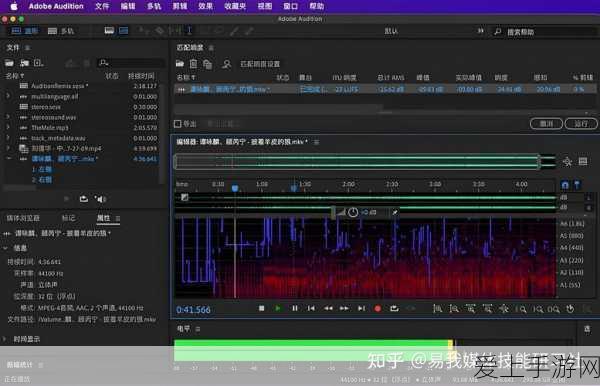Open 匹配响度设置 settings
This screenshot has width=600, height=386.
[x=260, y=64]
